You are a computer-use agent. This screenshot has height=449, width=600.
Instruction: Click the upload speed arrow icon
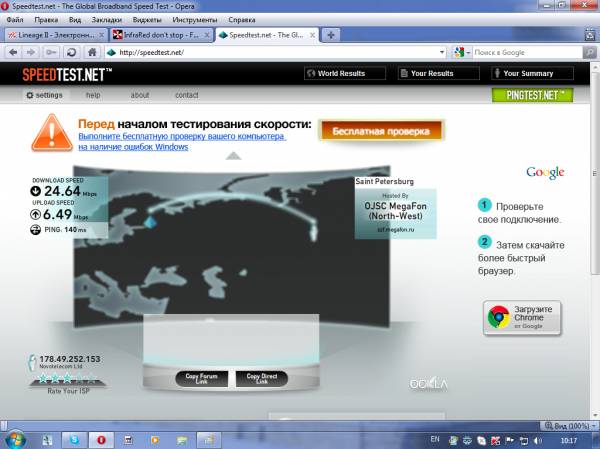coord(36,214)
